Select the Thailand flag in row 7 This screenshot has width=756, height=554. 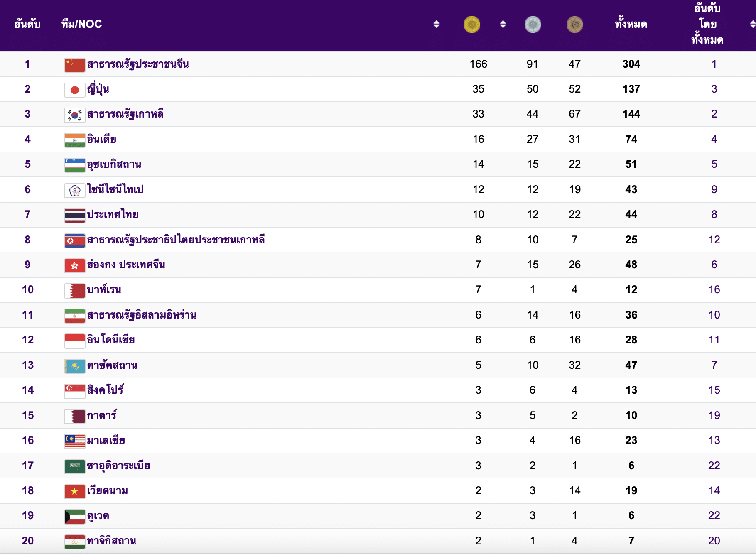tap(74, 215)
